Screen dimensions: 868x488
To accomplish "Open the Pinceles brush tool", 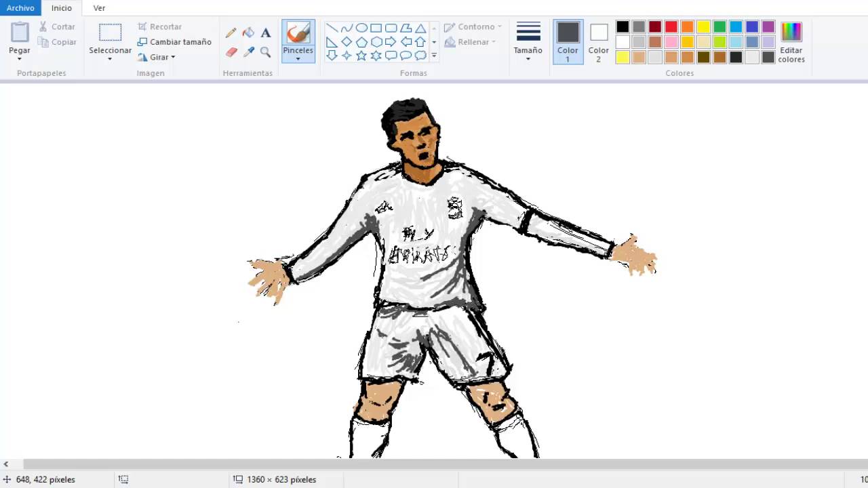I will click(298, 41).
